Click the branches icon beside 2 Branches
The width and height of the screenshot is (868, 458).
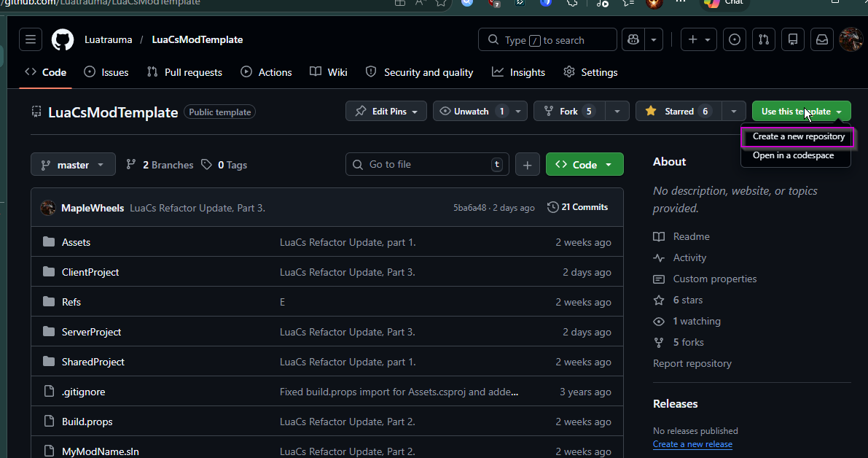(130, 165)
